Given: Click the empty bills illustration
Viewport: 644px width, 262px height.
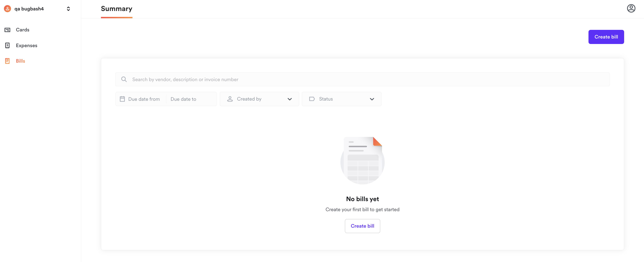Looking at the screenshot, I should [362, 160].
